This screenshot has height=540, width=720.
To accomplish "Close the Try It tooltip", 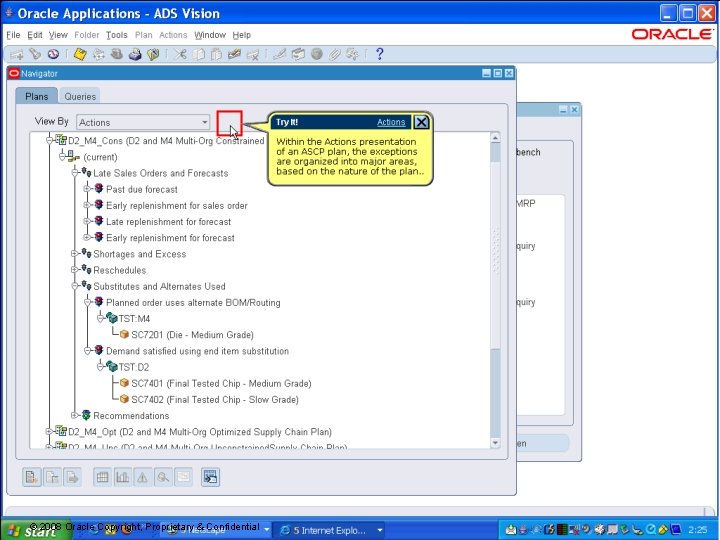I will [421, 122].
